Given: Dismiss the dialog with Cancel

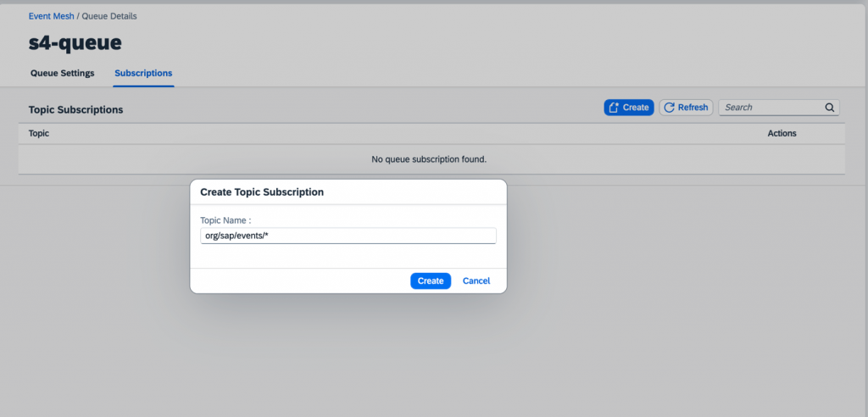Looking at the screenshot, I should [476, 281].
